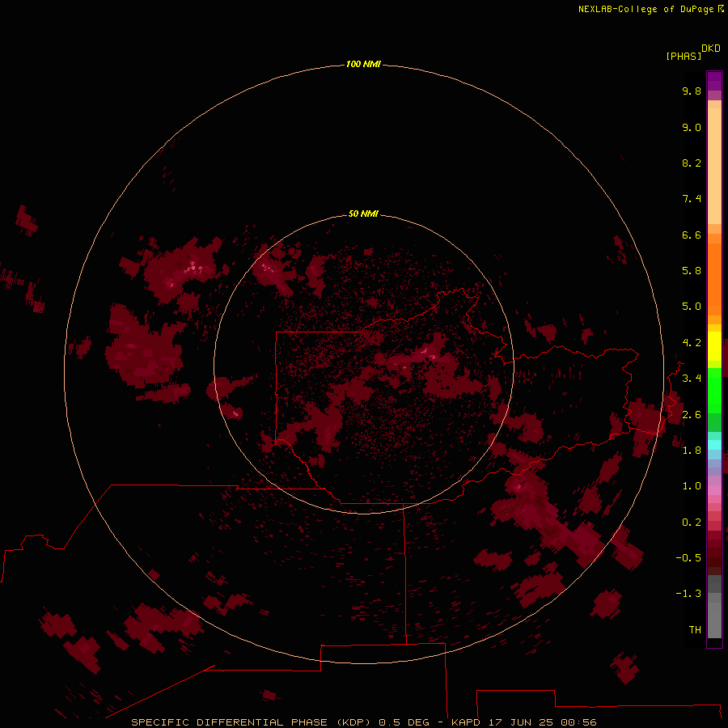Click the 5.8 legend value
Viewport: 728px width, 728px height.
tap(692, 271)
